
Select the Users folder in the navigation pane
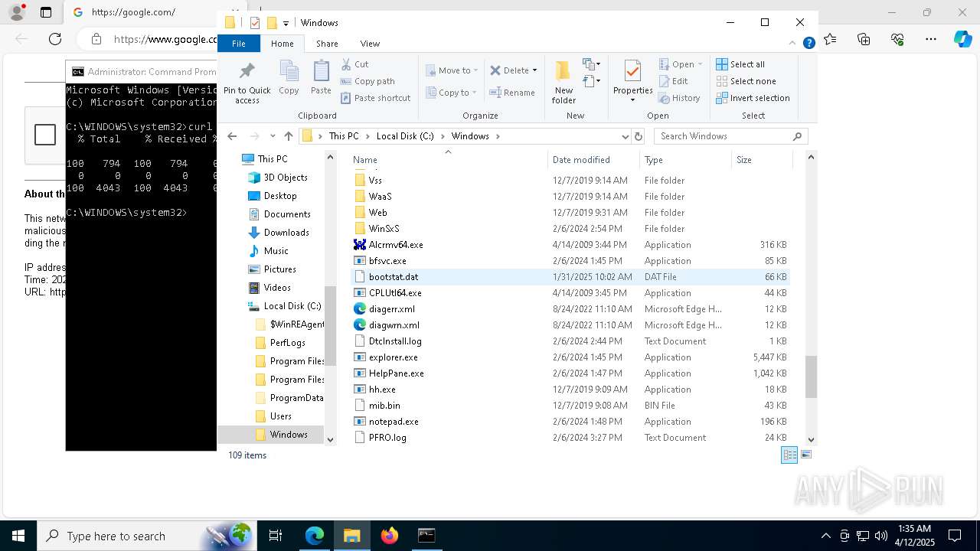coord(281,416)
